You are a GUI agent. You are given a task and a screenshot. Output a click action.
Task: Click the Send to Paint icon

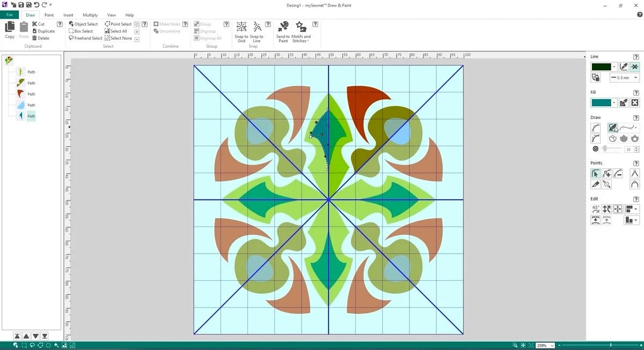283,31
